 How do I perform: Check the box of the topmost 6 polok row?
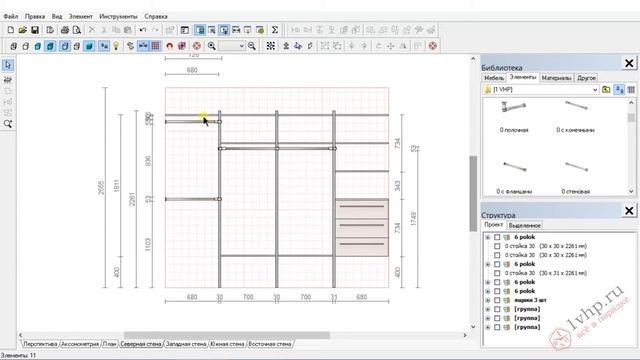497,237
